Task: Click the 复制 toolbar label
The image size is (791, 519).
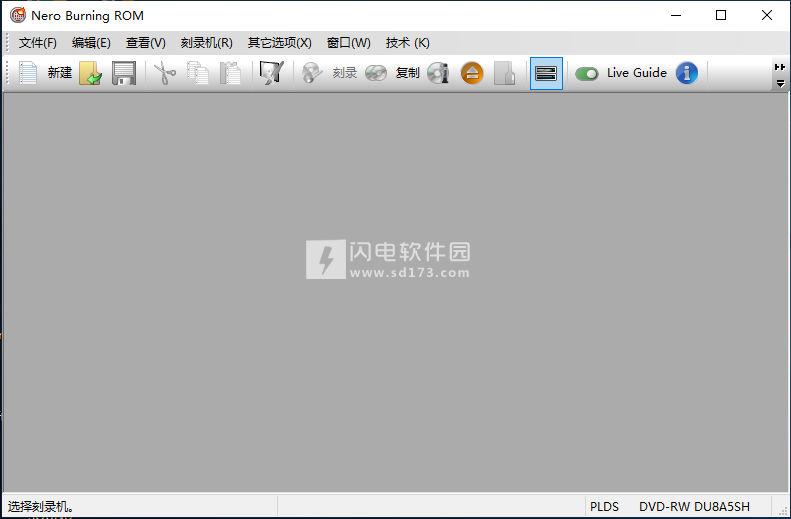Action: pyautogui.click(x=408, y=73)
